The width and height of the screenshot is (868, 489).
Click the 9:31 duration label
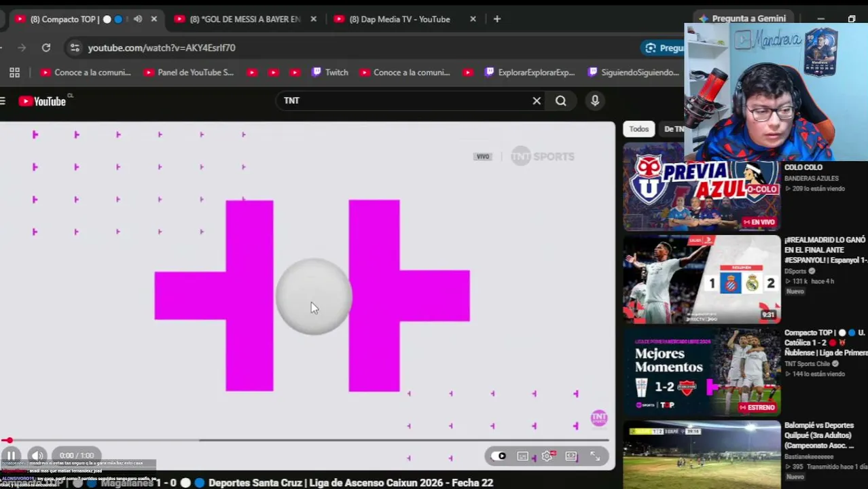click(x=768, y=314)
